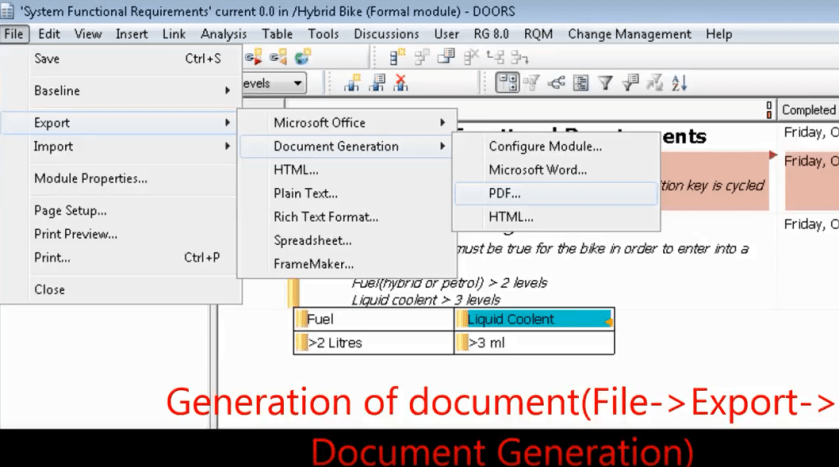Click the orange link triangle near the date column
The height and width of the screenshot is (467, 839).
coord(772,155)
